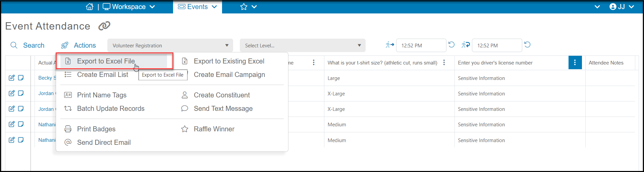Click the check-out running person icon
The width and height of the screenshot is (644, 172).
click(466, 45)
